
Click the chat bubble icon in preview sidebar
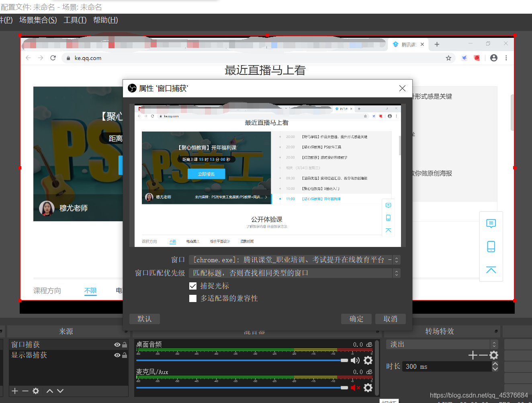[491, 224]
